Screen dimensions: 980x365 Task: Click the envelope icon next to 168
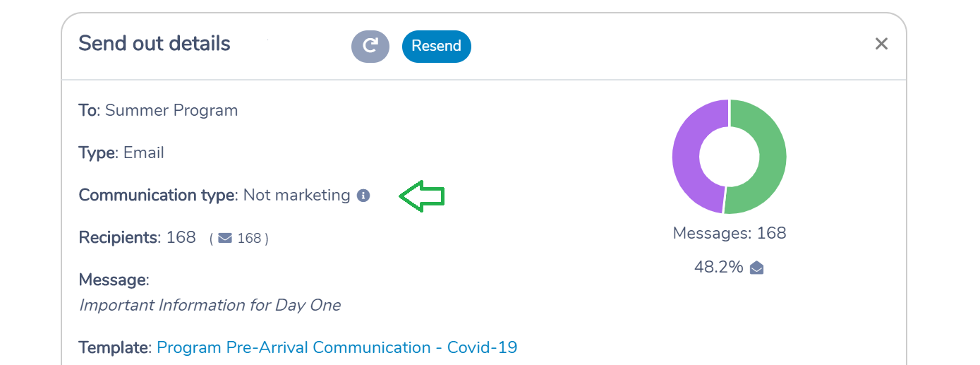[225, 239]
